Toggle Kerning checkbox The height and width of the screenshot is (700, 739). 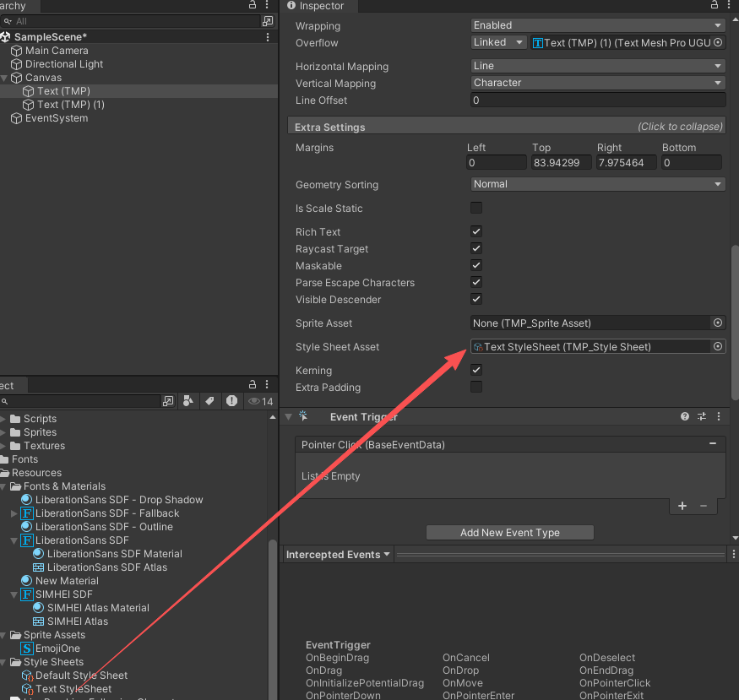pos(476,370)
